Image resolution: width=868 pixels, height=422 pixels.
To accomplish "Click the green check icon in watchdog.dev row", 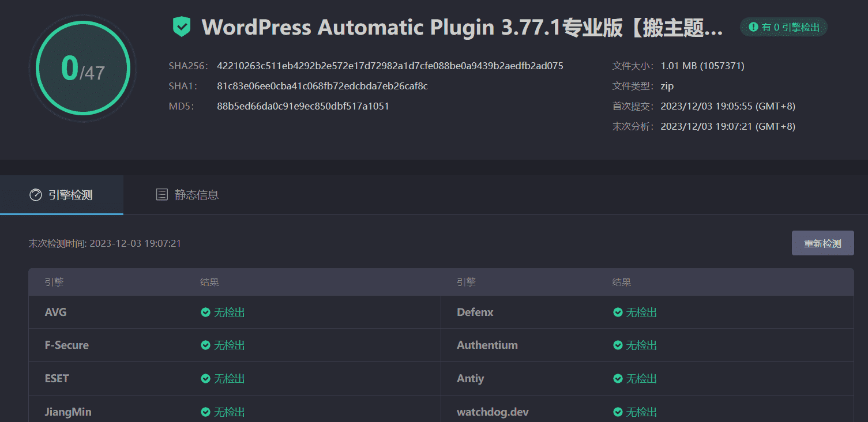I will [618, 412].
